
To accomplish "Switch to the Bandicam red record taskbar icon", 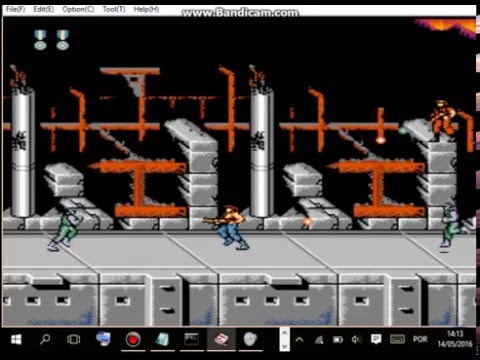I will 133,340.
